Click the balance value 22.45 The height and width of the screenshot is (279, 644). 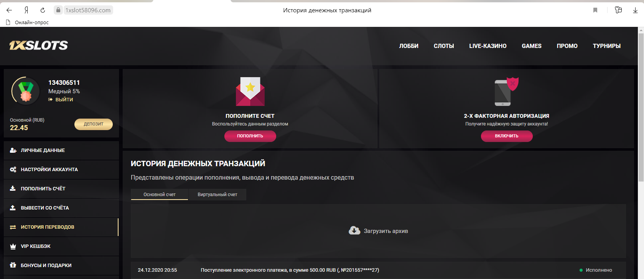pos(19,128)
